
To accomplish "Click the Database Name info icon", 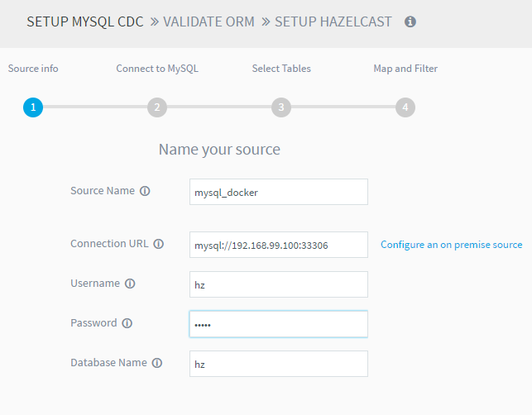I will point(157,363).
